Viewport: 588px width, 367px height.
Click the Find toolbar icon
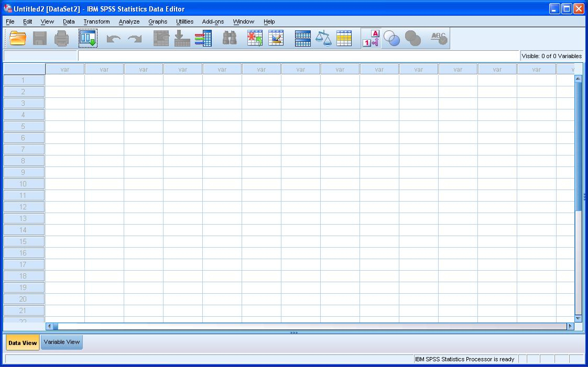230,38
